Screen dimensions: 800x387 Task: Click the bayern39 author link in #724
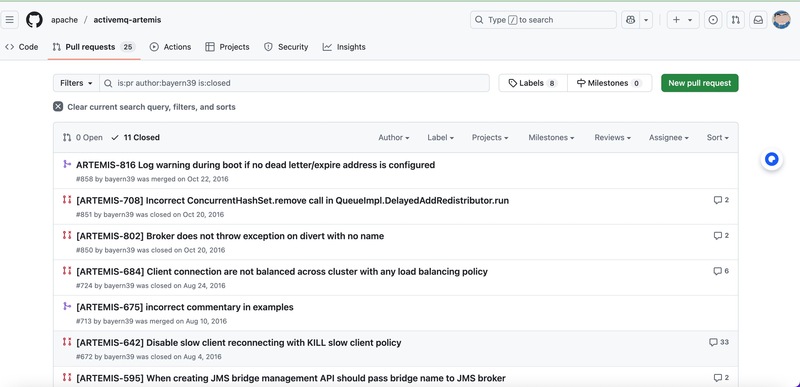tap(119, 286)
